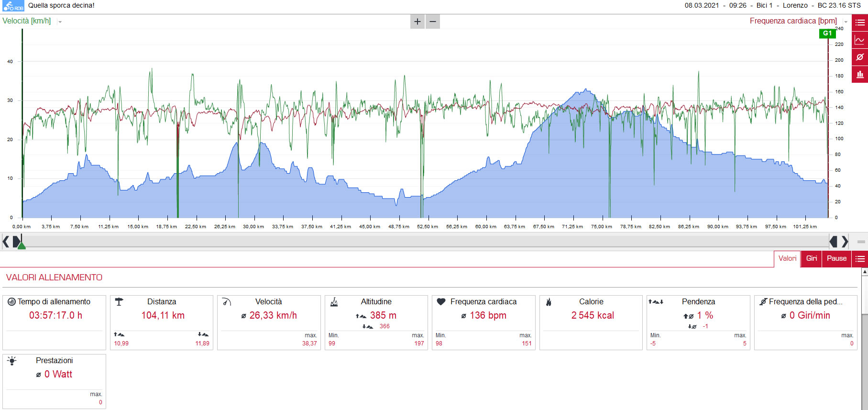Expand the Velocità axis dropdown
Image resolution: width=868 pixels, height=410 pixels.
coord(60,22)
